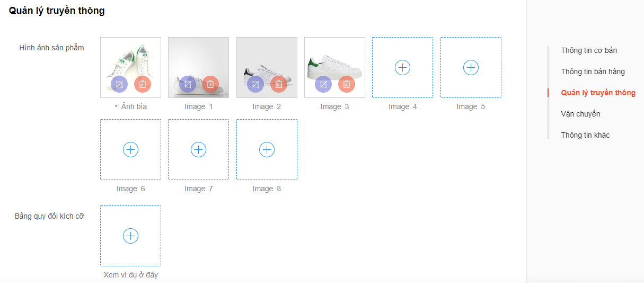
Task: Delete the Image 3 photo
Action: 347,84
